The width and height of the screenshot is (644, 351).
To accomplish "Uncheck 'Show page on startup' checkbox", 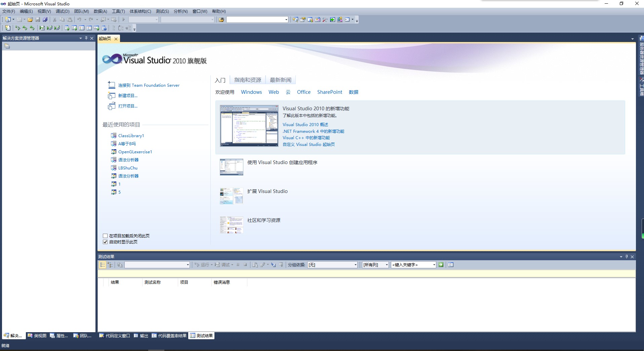I will coord(105,242).
